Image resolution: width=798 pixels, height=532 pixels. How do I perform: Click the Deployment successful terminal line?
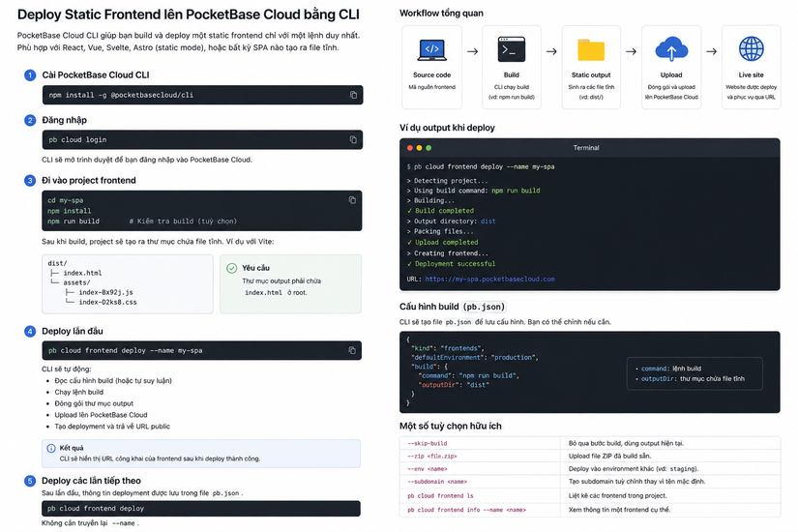[452, 264]
